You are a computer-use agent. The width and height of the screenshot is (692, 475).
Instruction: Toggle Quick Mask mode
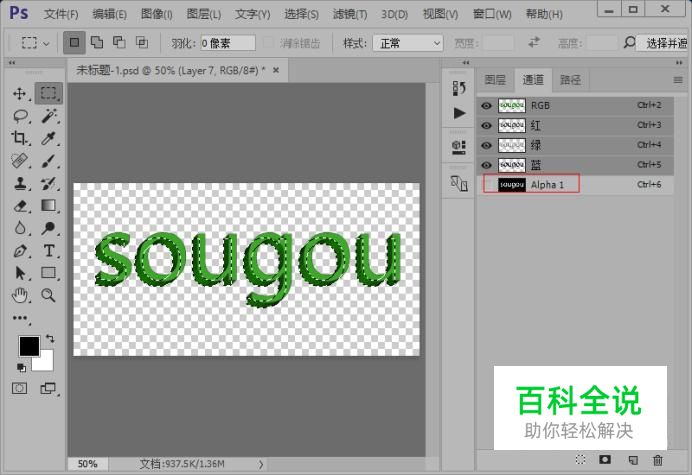19,388
